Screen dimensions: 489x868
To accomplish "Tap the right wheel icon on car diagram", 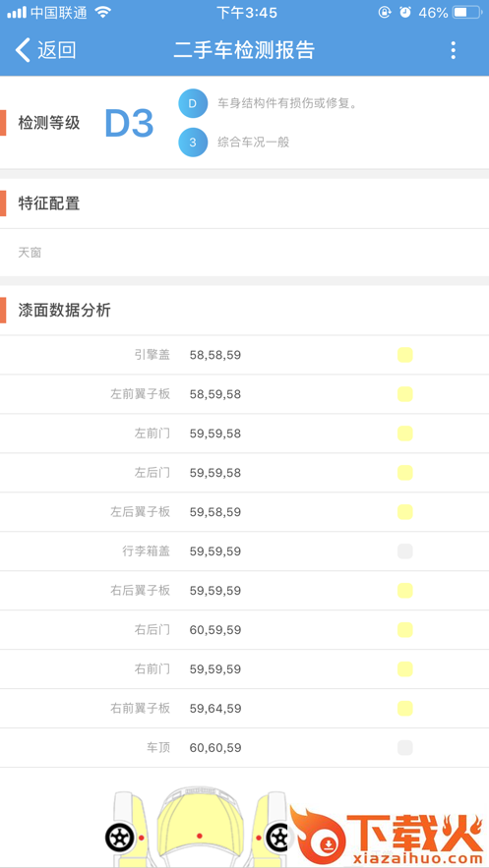I will tap(276, 838).
